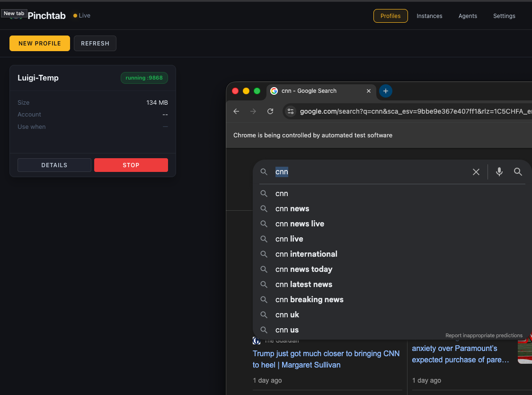The height and width of the screenshot is (395, 532).
Task: Create a new profile with NEW PROFILE
Action: point(39,43)
